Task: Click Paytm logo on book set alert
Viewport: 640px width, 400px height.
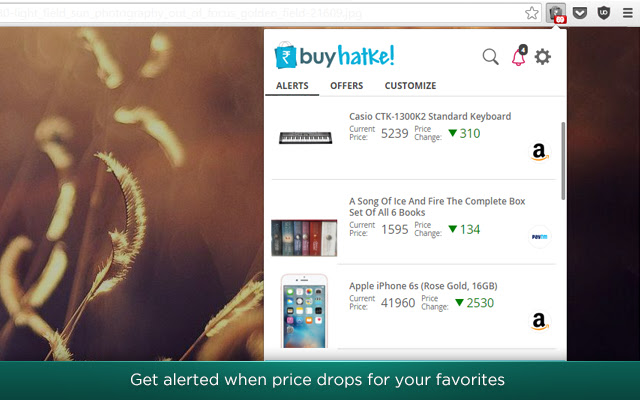Action: (539, 237)
